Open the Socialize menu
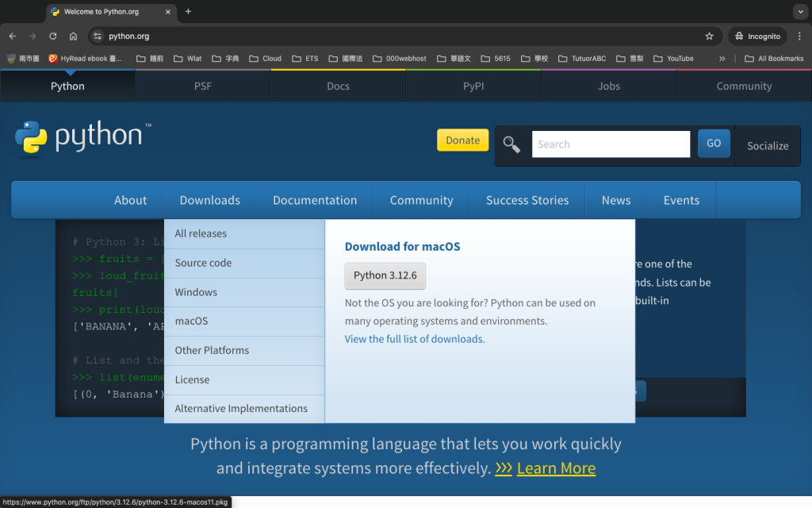 (x=768, y=146)
